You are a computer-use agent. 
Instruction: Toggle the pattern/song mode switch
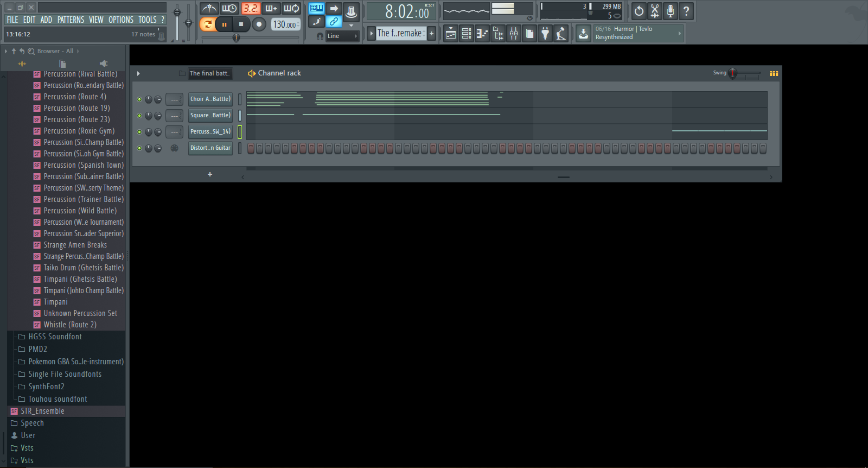(207, 24)
